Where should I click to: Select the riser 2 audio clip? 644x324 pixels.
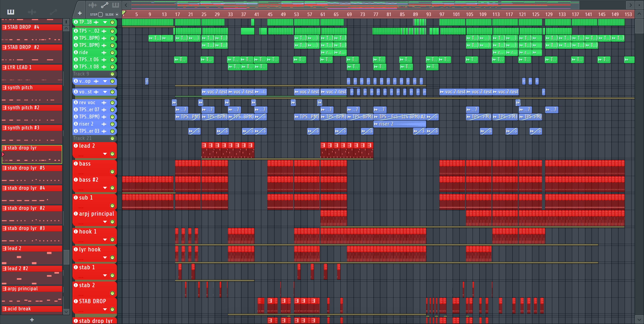point(400,124)
